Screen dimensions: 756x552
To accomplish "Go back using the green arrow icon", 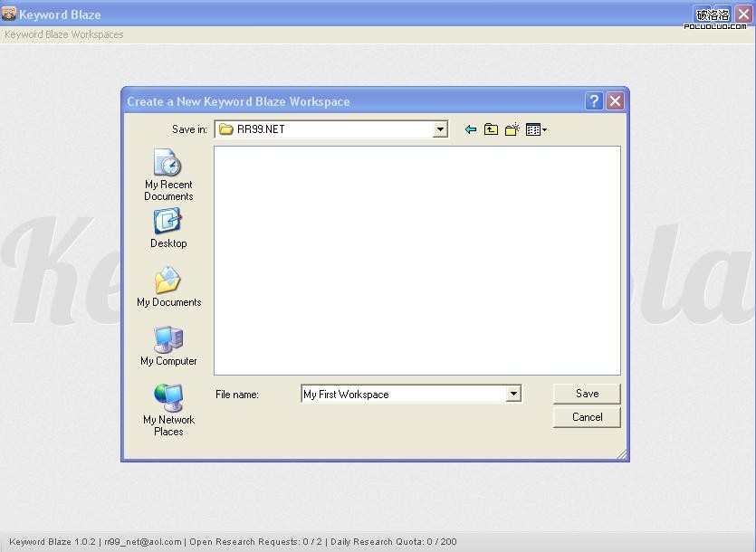I will 470,129.
